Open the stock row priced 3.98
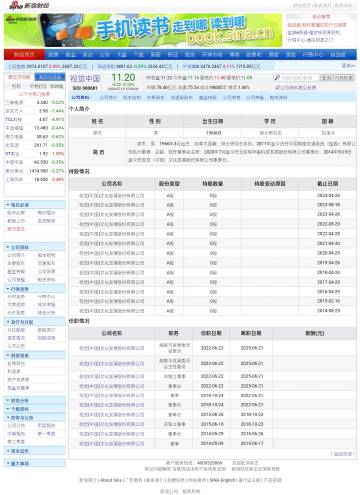Viewport: 360px width, 495px height. click(35, 111)
